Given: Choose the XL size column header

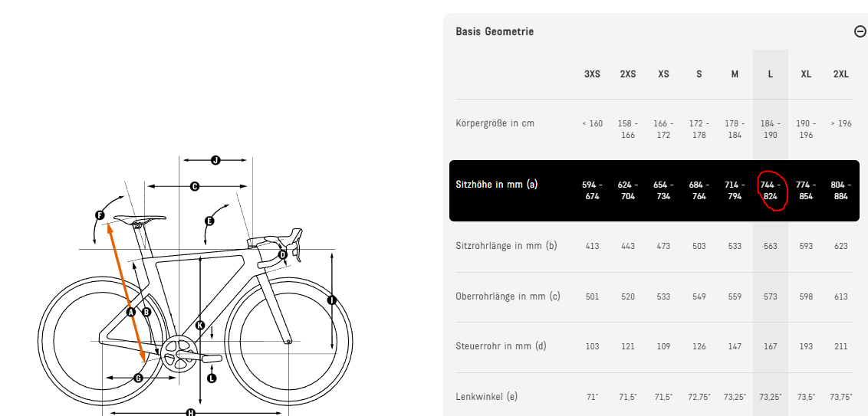Looking at the screenshot, I should [x=806, y=74].
